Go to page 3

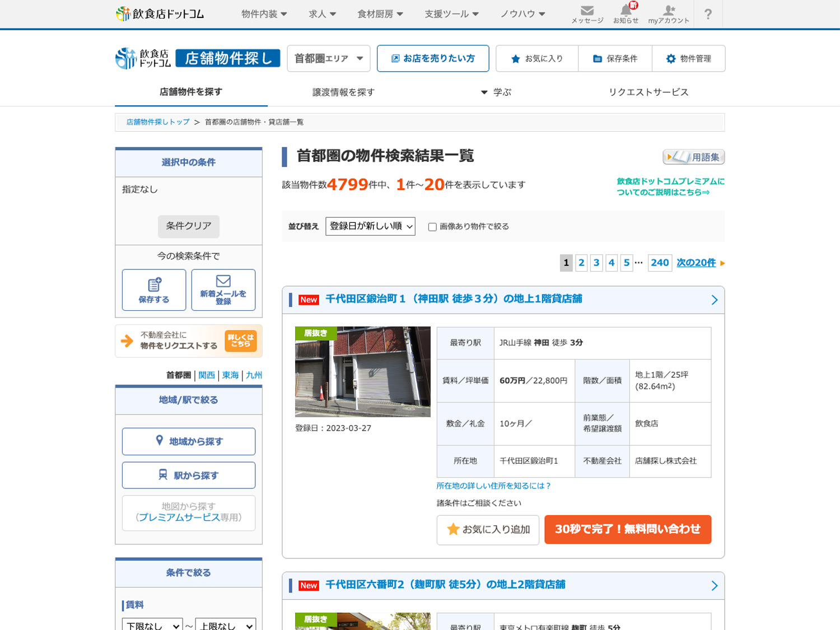pos(596,263)
